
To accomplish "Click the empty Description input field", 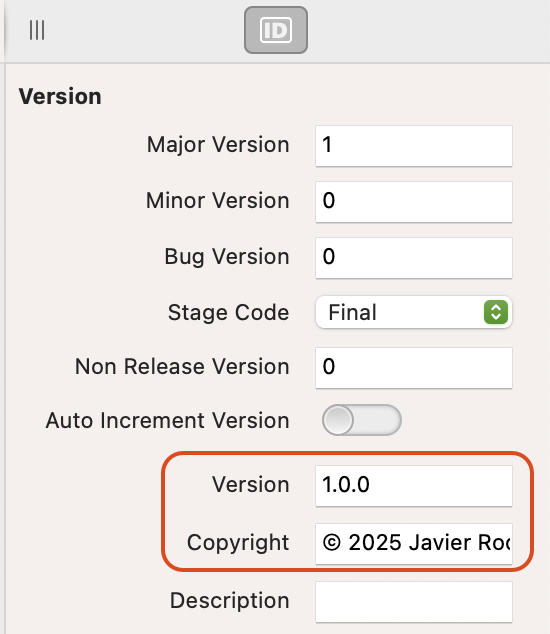I will point(414,602).
